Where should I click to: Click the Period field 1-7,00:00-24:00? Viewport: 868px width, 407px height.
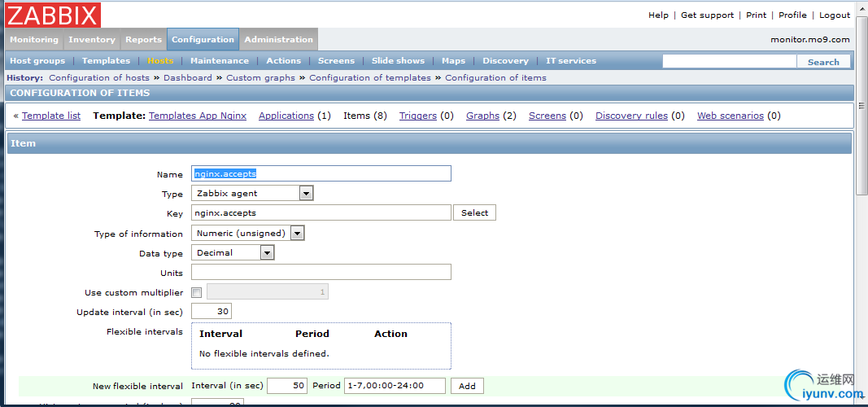tap(395, 385)
